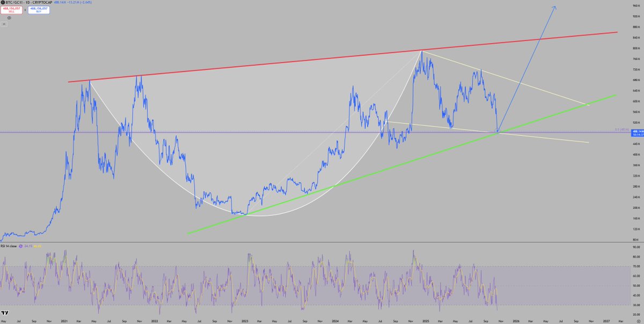Select the red upper trendline
Viewport: 644px width, 324px height.
click(343, 56)
